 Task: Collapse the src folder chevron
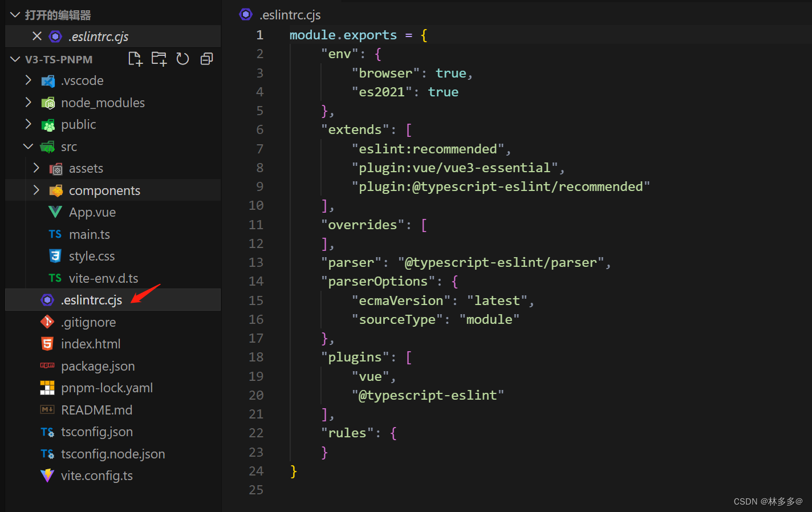(28, 147)
